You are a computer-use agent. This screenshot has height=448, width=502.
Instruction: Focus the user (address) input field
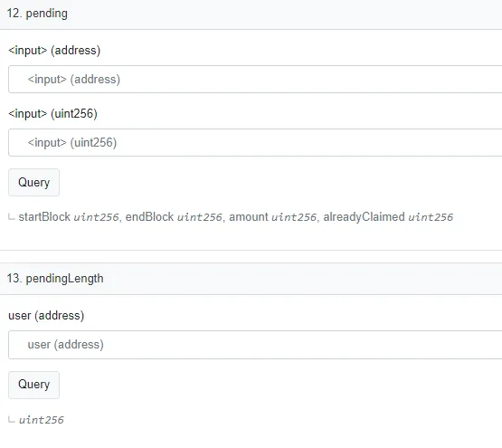[x=255, y=345]
